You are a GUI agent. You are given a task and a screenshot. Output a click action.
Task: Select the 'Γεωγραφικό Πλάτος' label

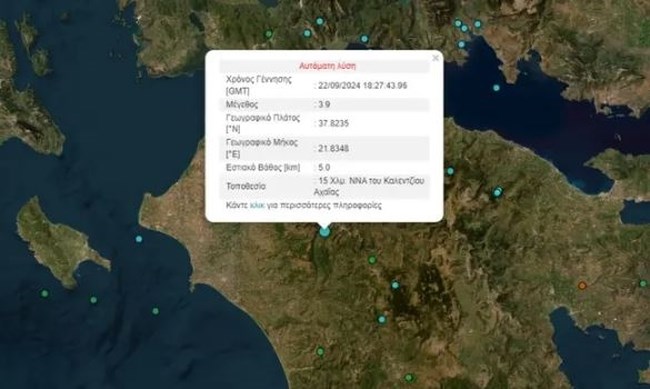pos(263,118)
